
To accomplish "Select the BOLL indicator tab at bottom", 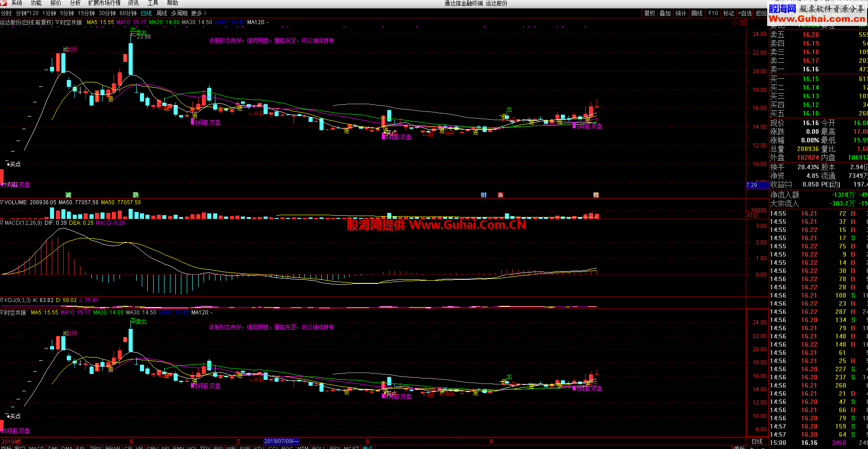I will pyautogui.click(x=318, y=447).
